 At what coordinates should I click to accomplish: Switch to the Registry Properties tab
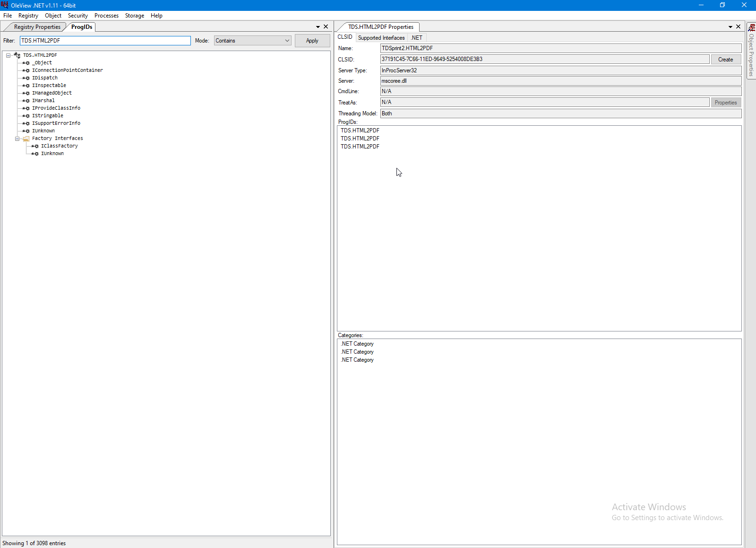37,27
